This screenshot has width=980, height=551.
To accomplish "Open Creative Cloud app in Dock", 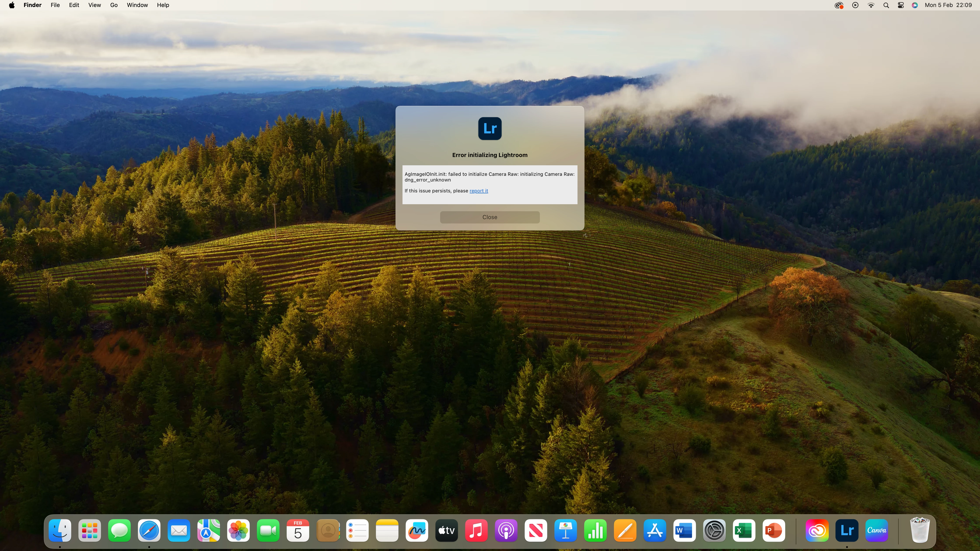I will [817, 530].
